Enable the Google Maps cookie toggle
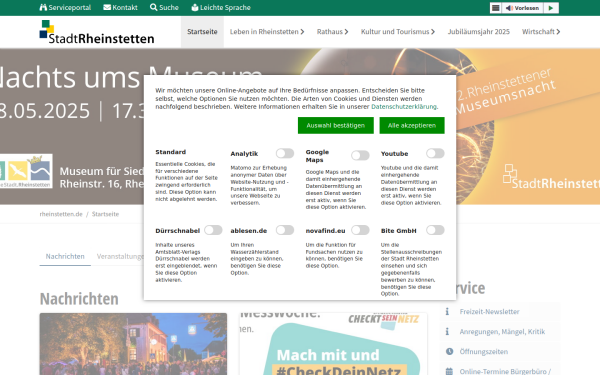 coord(360,155)
